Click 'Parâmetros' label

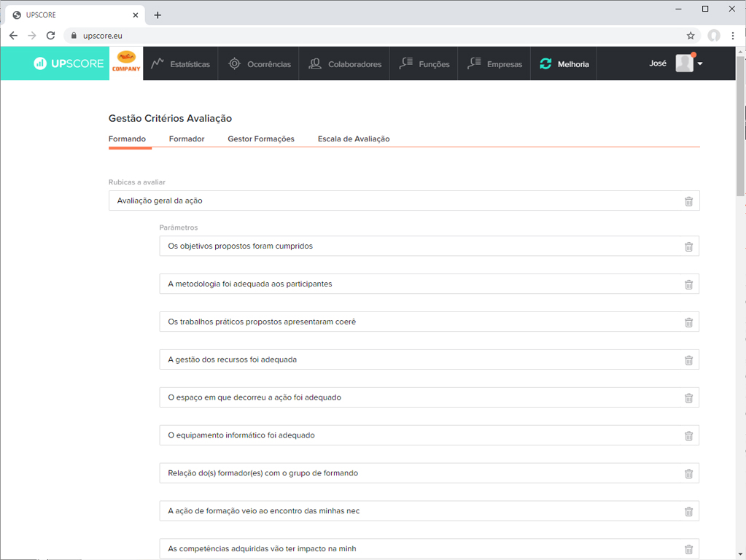[179, 227]
